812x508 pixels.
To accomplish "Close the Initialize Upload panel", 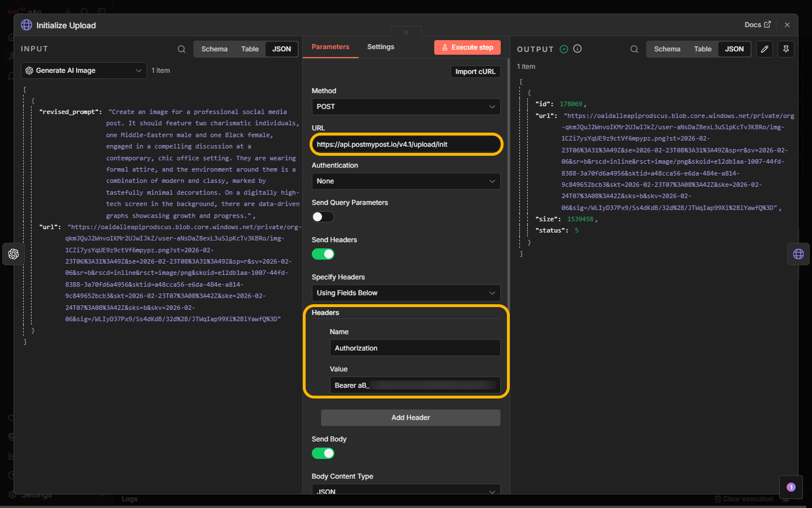I will (787, 25).
